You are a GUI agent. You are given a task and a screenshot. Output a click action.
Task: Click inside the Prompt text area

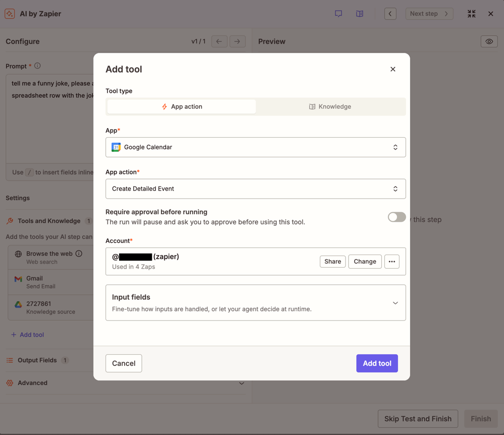coord(50,119)
